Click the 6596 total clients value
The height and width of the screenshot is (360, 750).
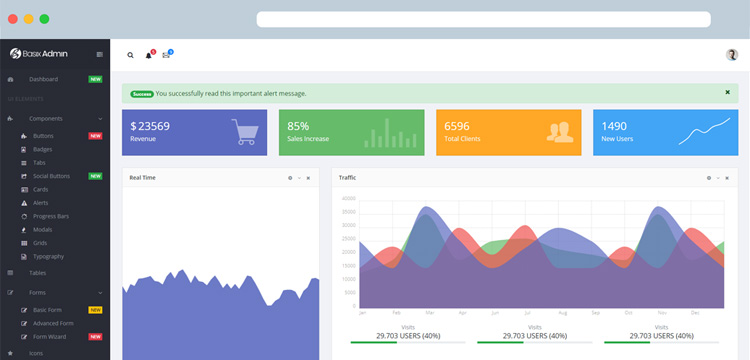click(x=457, y=127)
